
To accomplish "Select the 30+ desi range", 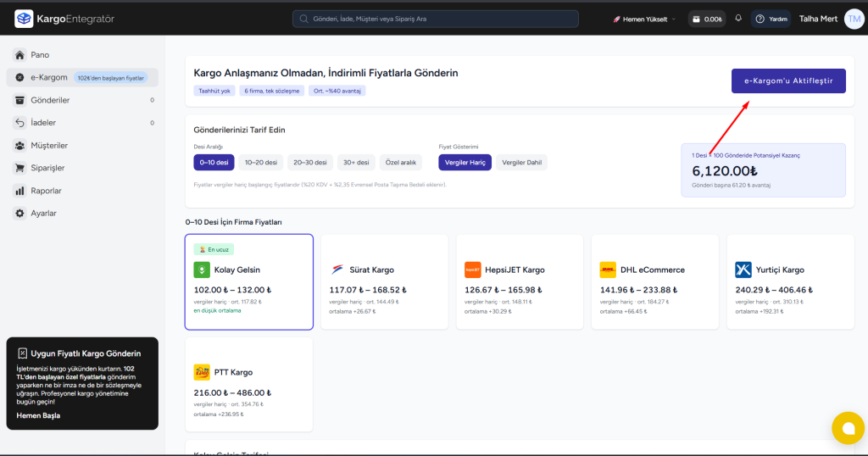I will [x=356, y=162].
